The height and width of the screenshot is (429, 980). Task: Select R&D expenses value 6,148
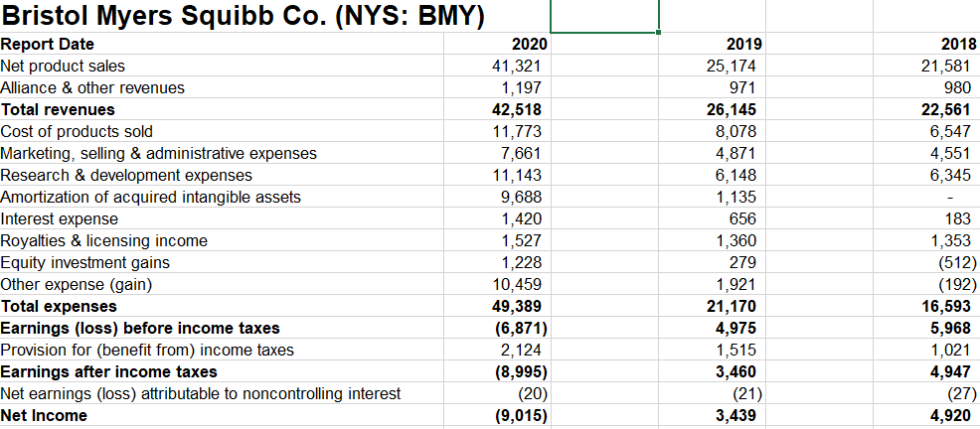[738, 176]
